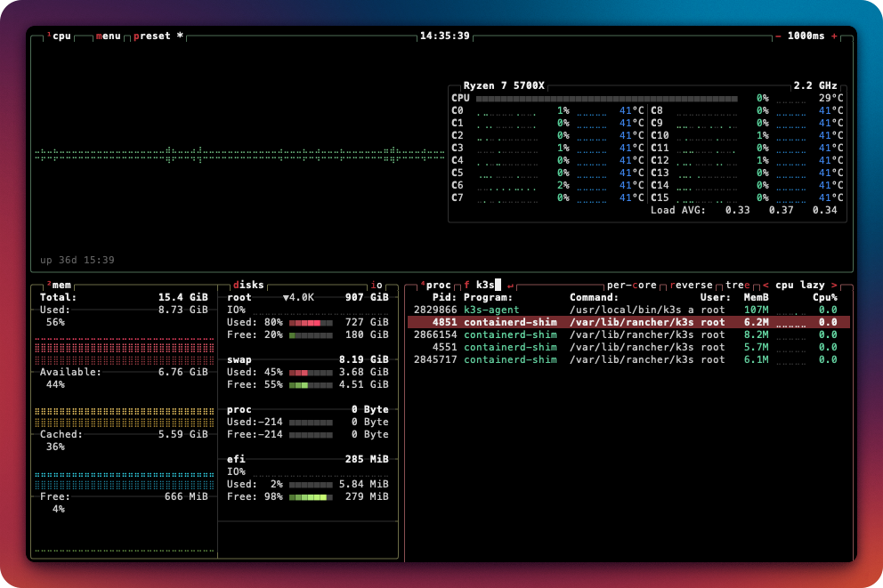Click the root disk 907 GiB size
Image resolution: width=883 pixels, height=588 pixels.
[x=367, y=298]
